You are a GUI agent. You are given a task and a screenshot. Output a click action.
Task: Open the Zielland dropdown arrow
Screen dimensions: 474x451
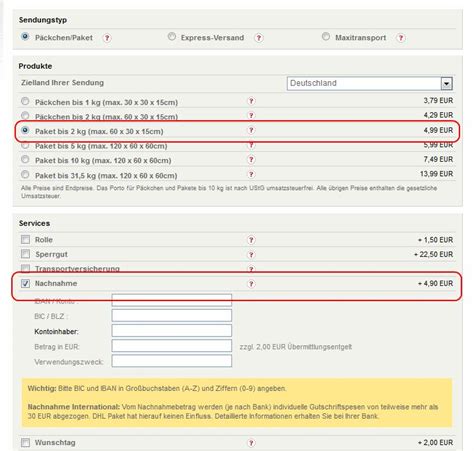(x=446, y=83)
